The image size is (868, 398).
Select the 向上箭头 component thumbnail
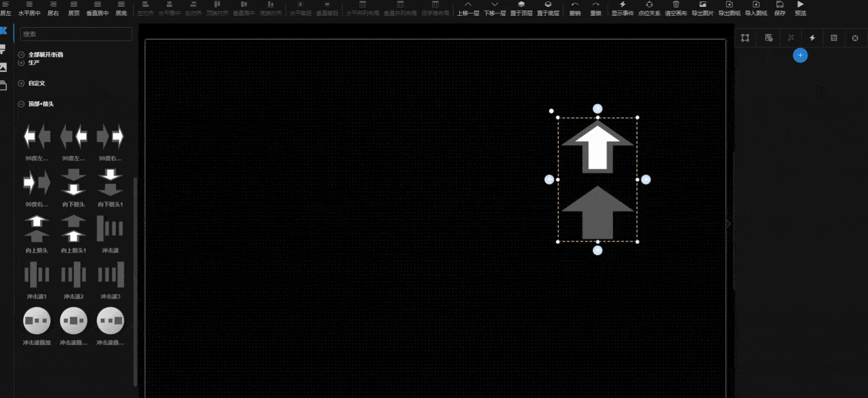(x=37, y=228)
